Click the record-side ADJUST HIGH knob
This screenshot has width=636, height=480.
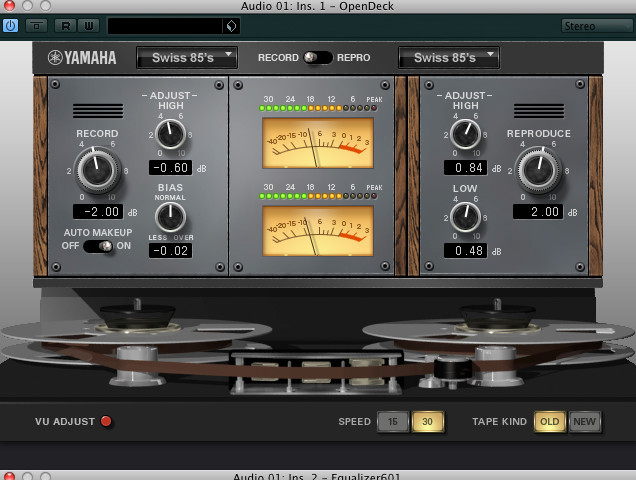[x=170, y=134]
